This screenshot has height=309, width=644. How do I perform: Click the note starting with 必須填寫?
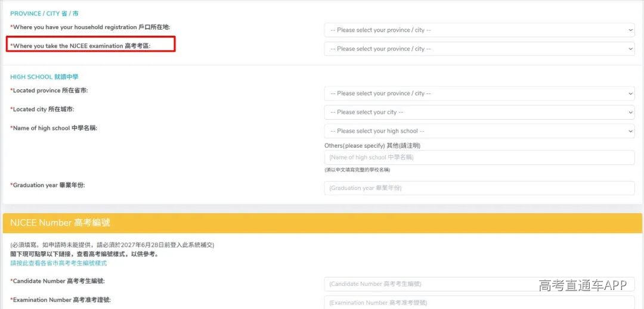[112, 245]
